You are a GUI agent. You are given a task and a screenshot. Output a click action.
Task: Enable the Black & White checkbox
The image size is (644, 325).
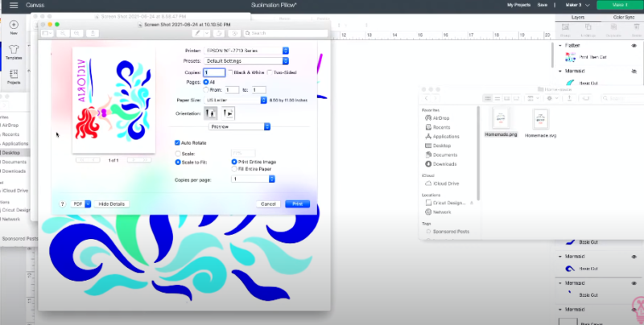(233, 72)
